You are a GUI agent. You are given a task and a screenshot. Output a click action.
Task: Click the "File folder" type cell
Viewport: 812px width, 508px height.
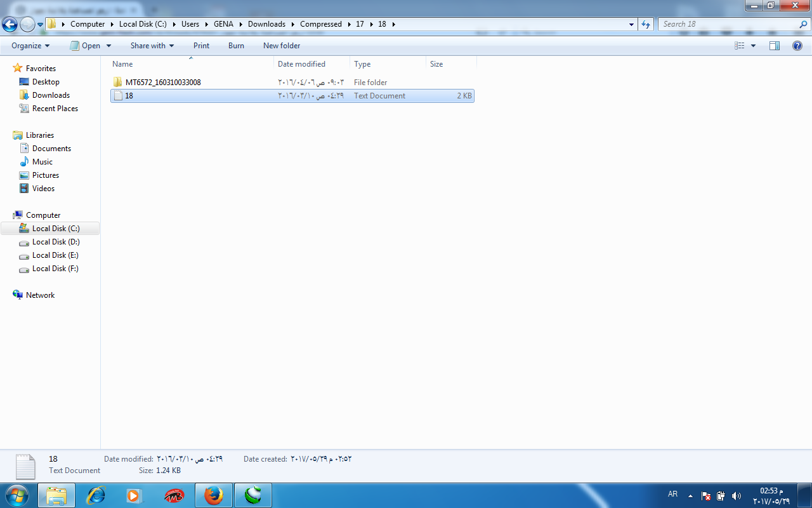[370, 83]
